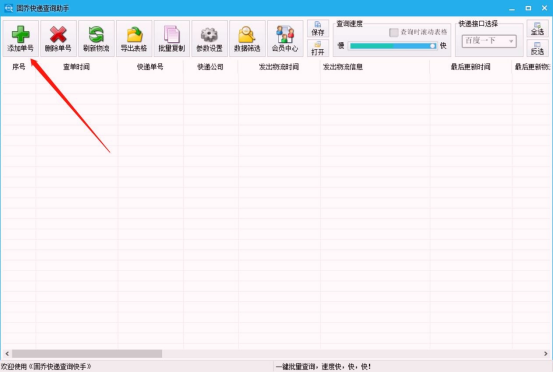Click the 查单时间 column header
554x373 pixels.
(76, 67)
